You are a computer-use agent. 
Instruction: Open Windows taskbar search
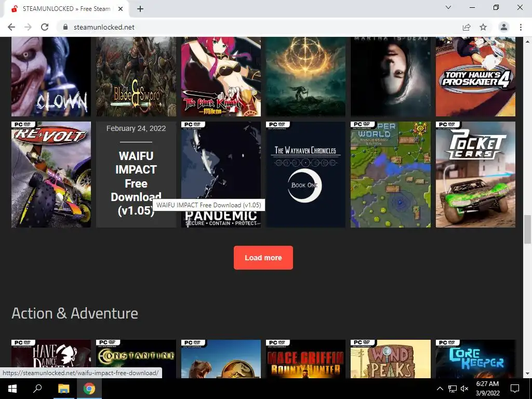click(x=37, y=389)
